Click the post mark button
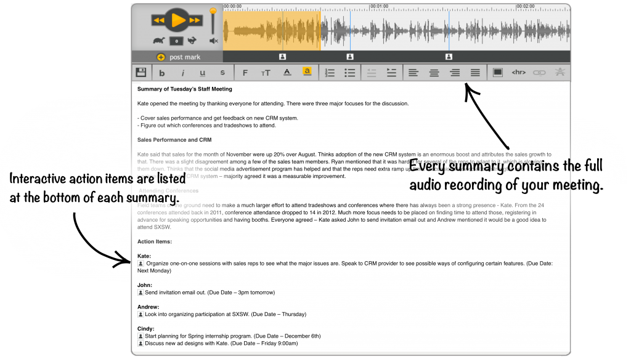Viewport: 631px width, 364px height. point(179,57)
